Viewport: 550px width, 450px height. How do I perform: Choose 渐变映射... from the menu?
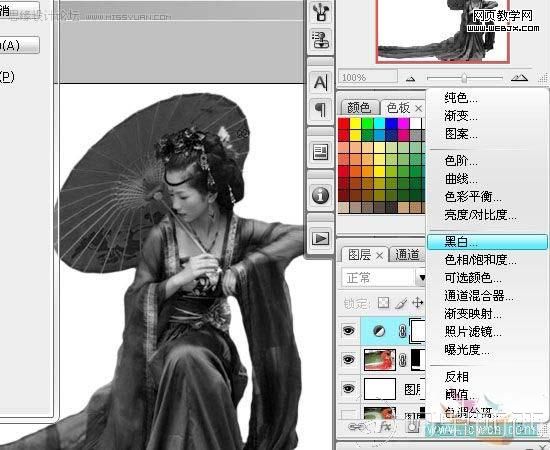coord(473,314)
